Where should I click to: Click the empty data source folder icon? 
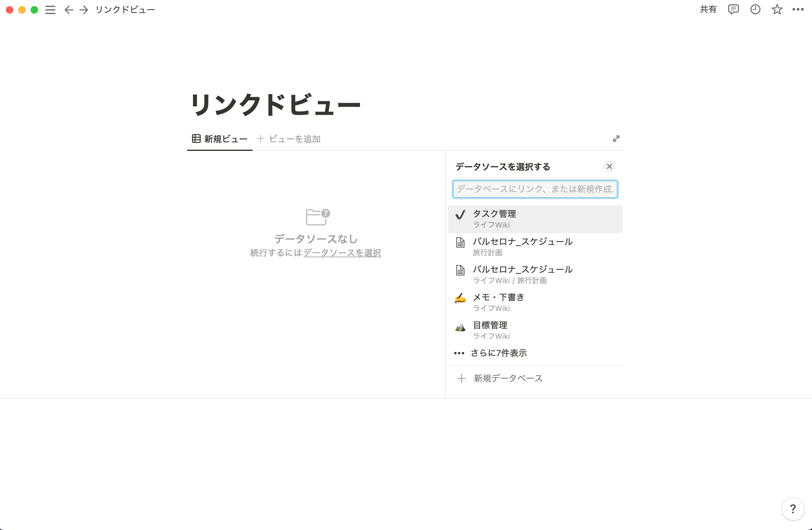point(318,217)
